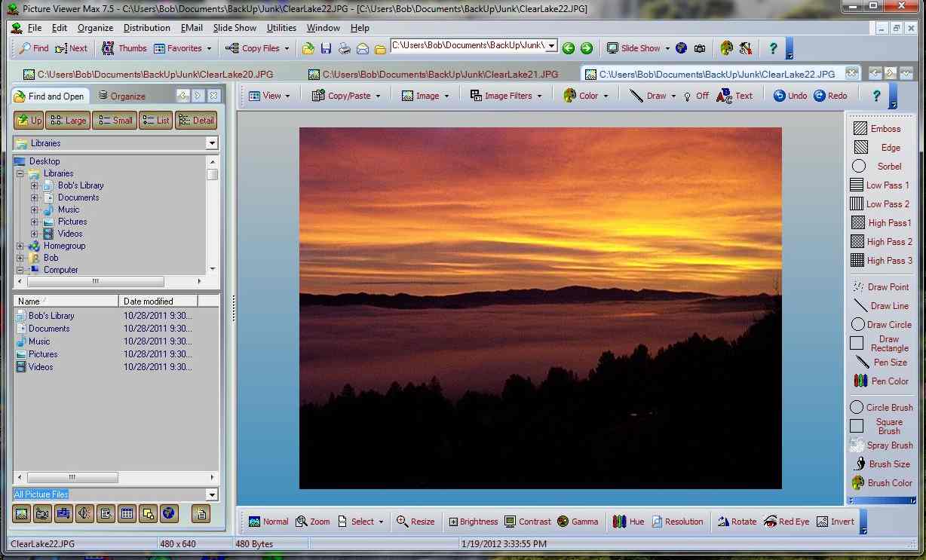Open the folder path dropdown
The image size is (926, 560).
pos(553,46)
